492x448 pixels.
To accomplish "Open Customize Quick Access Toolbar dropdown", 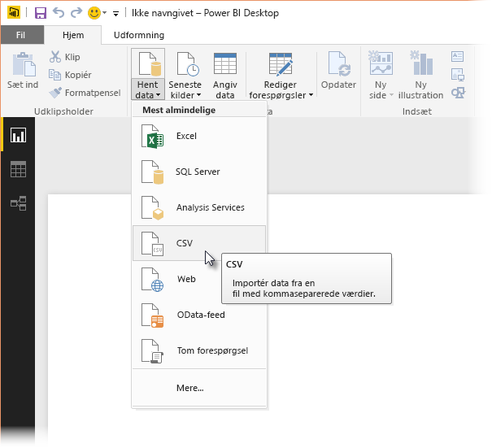I will [115, 14].
